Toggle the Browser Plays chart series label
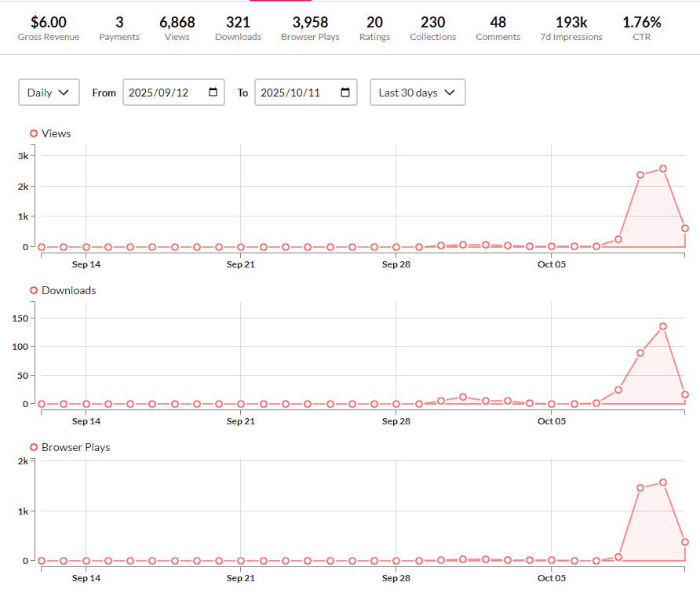Screen dimensions: 700x593 pos(75,447)
